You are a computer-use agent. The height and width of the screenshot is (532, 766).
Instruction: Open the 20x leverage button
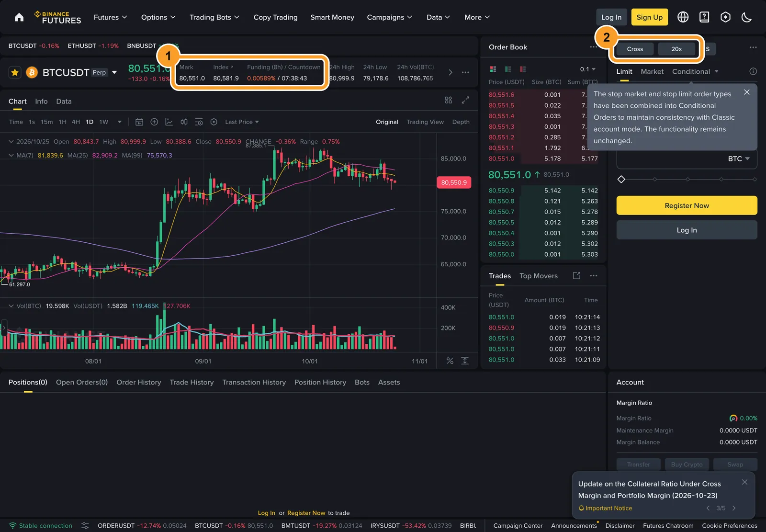[x=676, y=49]
